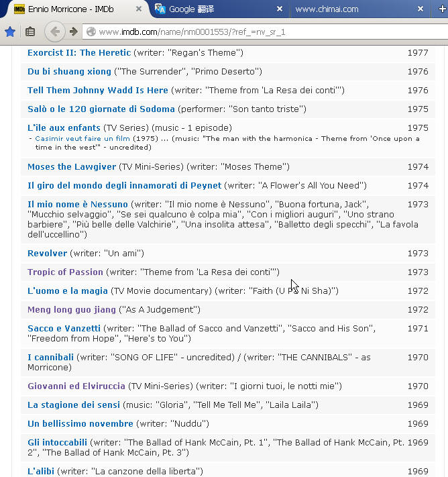This screenshot has height=477, width=448.
Task: Open Casimir veut faire un film episode
Action: [x=82, y=139]
